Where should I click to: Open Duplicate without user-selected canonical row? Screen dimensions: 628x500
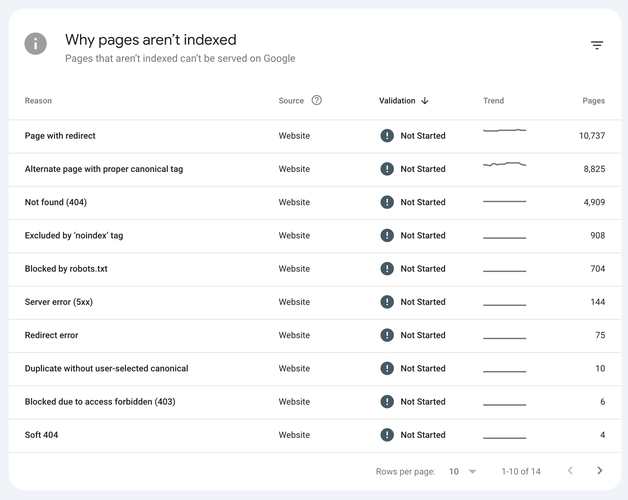point(106,368)
